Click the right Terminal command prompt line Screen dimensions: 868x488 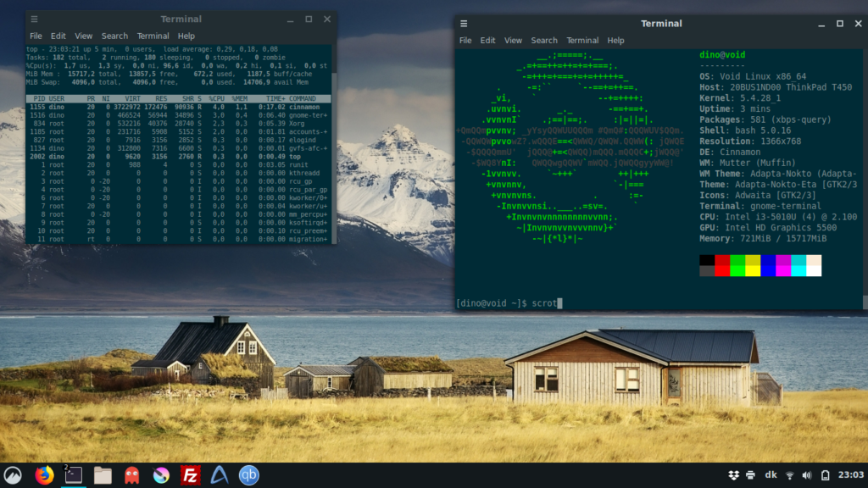tap(659, 303)
